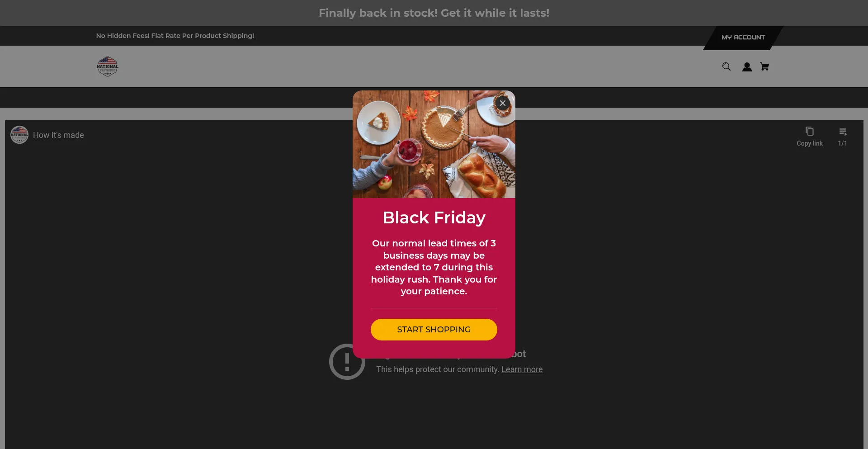
Task: Open the user account icon
Action: [x=747, y=67]
